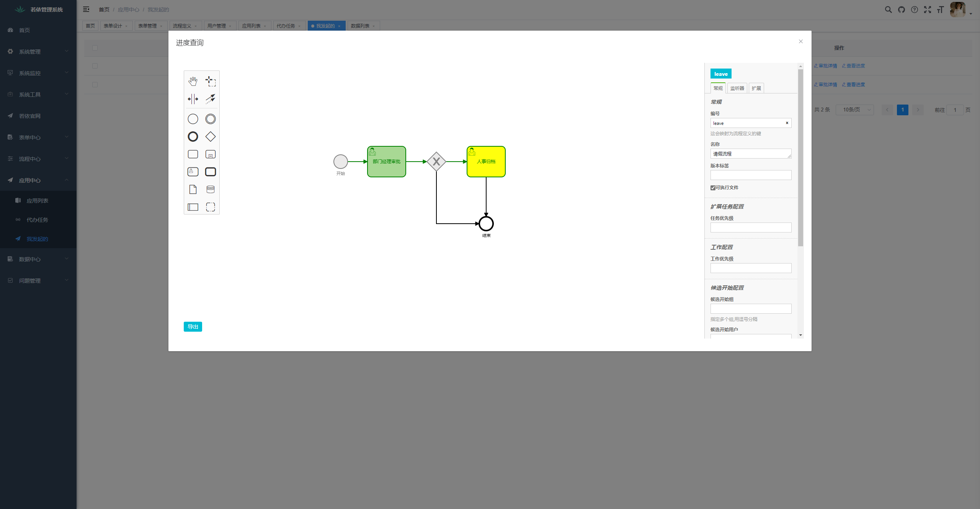Open the 数据列表 page tab
This screenshot has height=509, width=980.
tap(363, 26)
